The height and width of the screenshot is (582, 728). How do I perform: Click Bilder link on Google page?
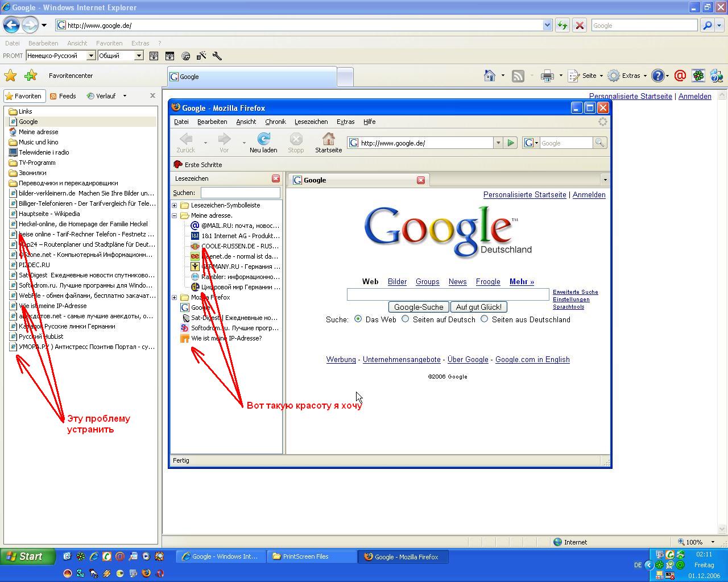tap(397, 282)
